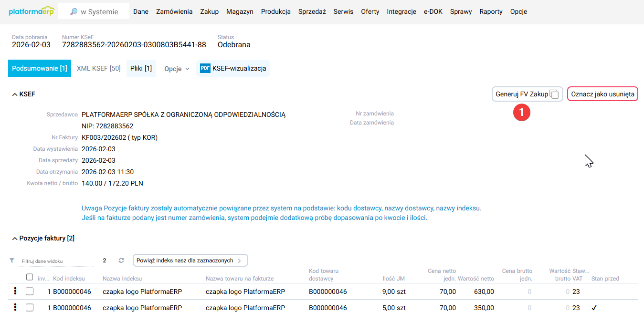The height and width of the screenshot is (323, 644).
Task: Check the row with net value 630,00
Action: click(x=30, y=292)
